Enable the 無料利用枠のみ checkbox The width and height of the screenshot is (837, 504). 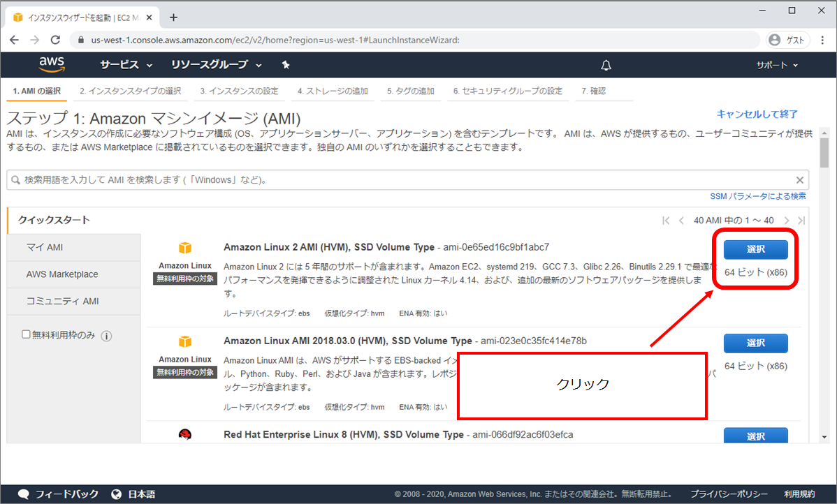[27, 335]
